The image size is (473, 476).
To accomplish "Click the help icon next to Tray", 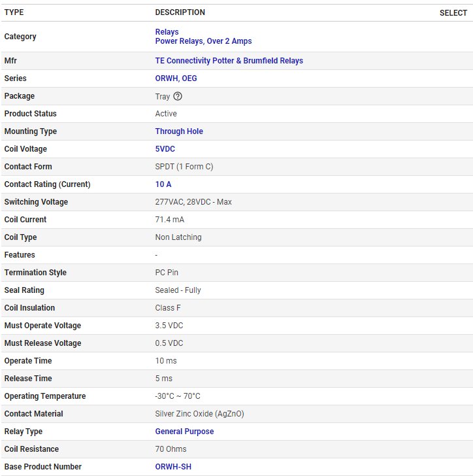I will coord(178,96).
